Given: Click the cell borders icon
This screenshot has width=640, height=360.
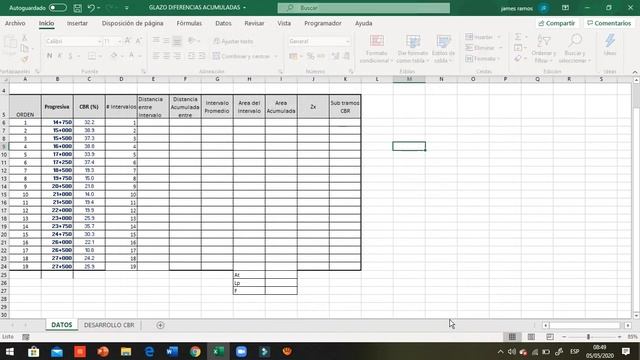Looking at the screenshot, I should [92, 56].
